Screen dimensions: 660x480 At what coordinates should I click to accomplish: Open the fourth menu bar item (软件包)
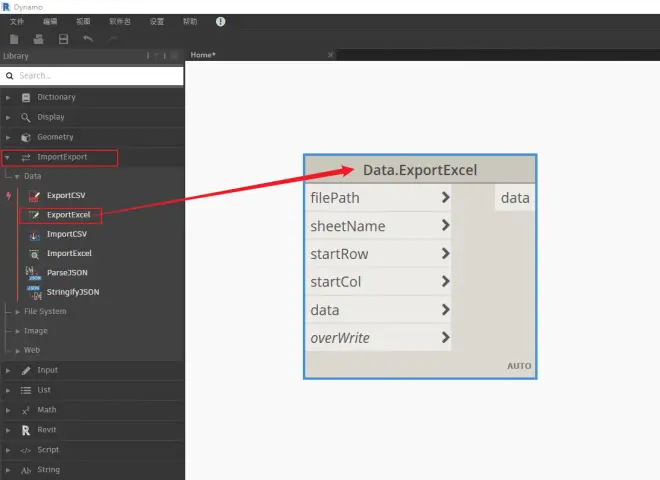(120, 21)
